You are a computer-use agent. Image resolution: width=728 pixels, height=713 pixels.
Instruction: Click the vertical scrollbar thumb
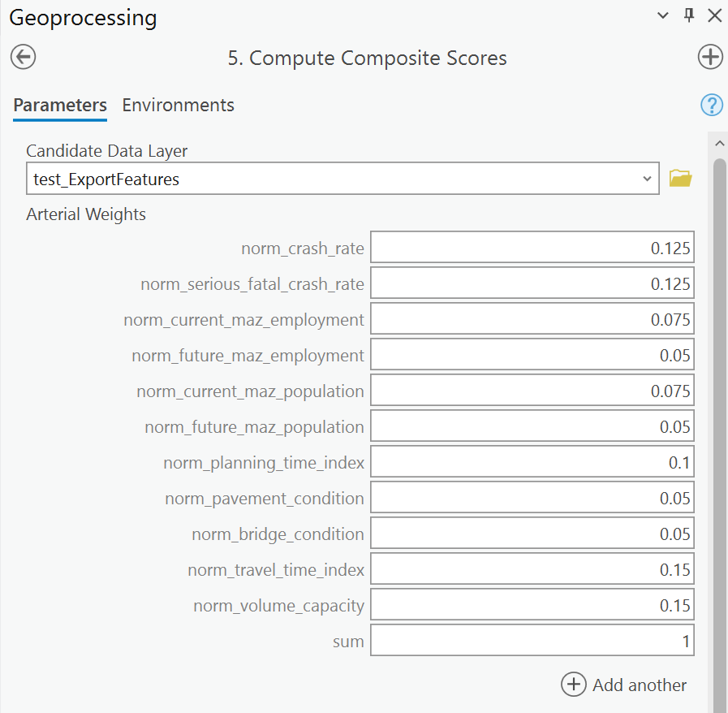(719, 406)
